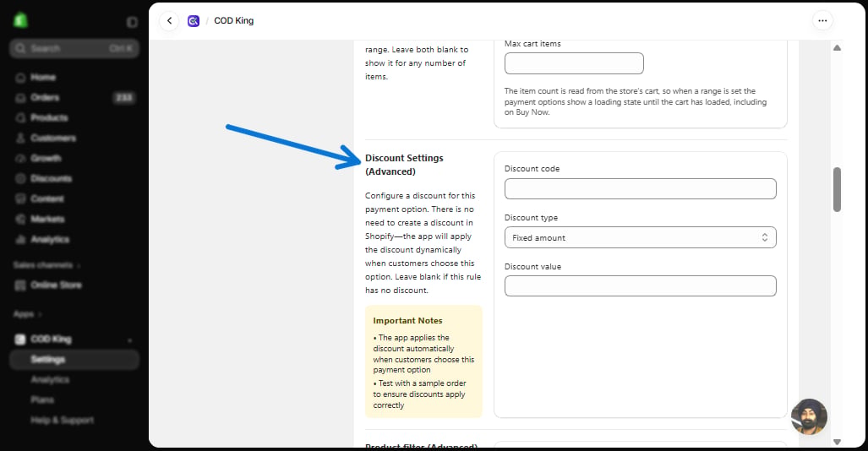Open the three-dot more options menu

[x=822, y=21]
